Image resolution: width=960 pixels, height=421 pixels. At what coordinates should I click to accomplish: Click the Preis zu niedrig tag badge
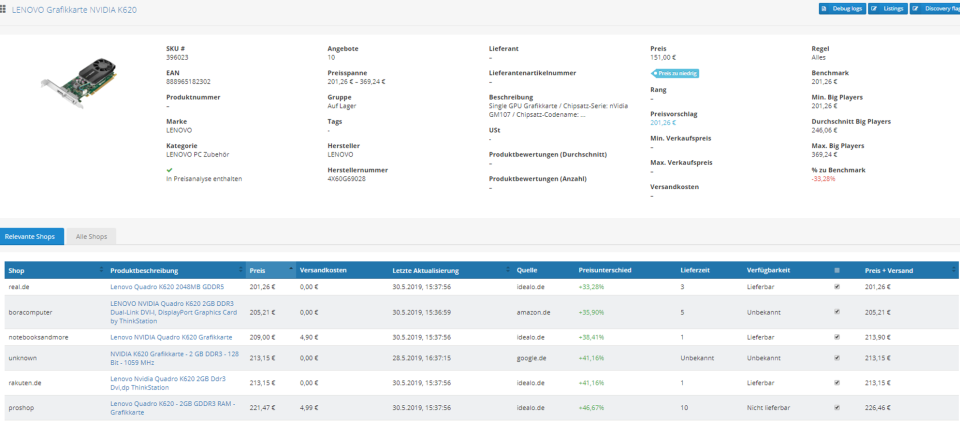tap(674, 73)
